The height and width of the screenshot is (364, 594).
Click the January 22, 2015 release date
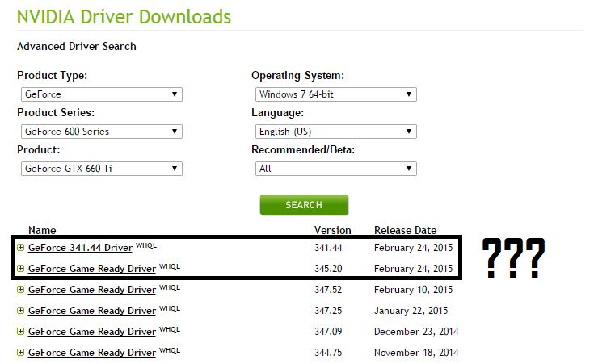click(411, 311)
